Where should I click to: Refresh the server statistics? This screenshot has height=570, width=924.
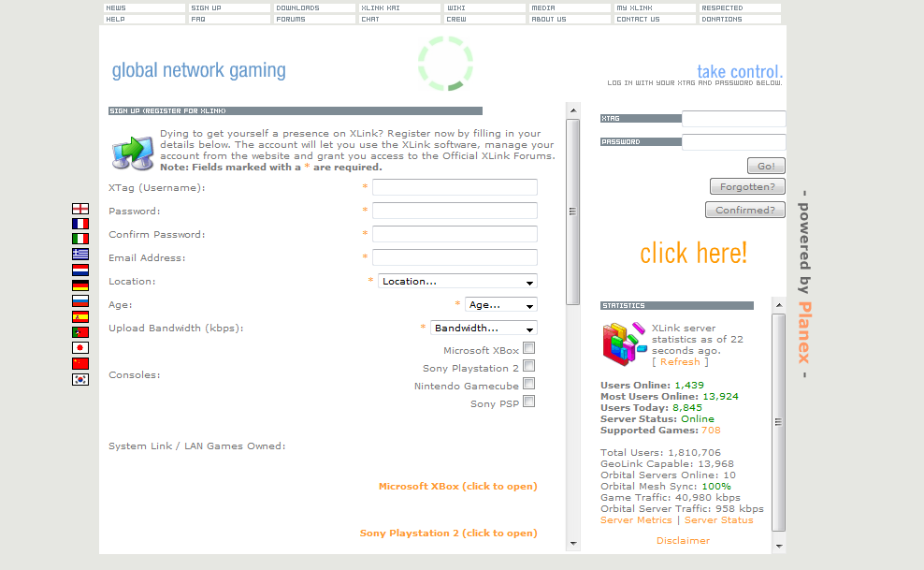[680, 362]
